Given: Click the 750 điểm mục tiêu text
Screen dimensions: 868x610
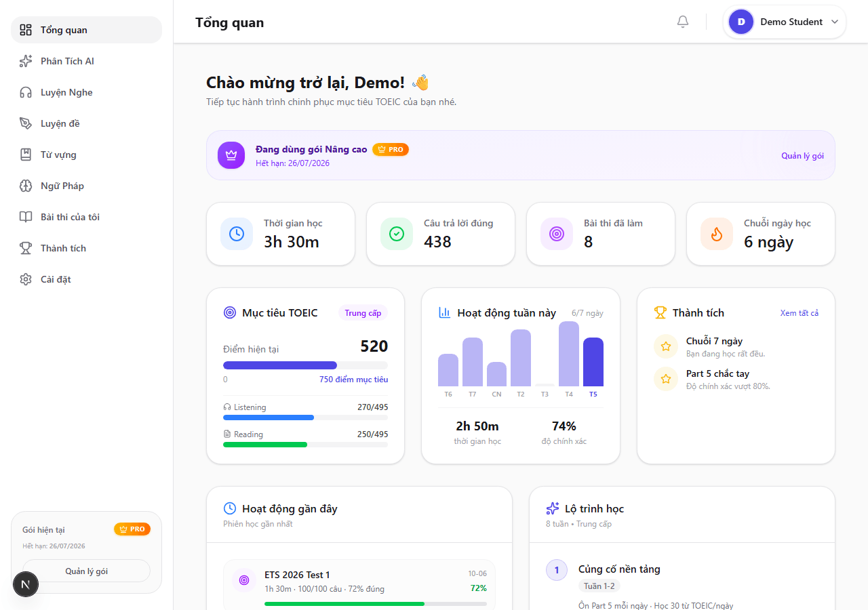Looking at the screenshot, I should tap(354, 380).
